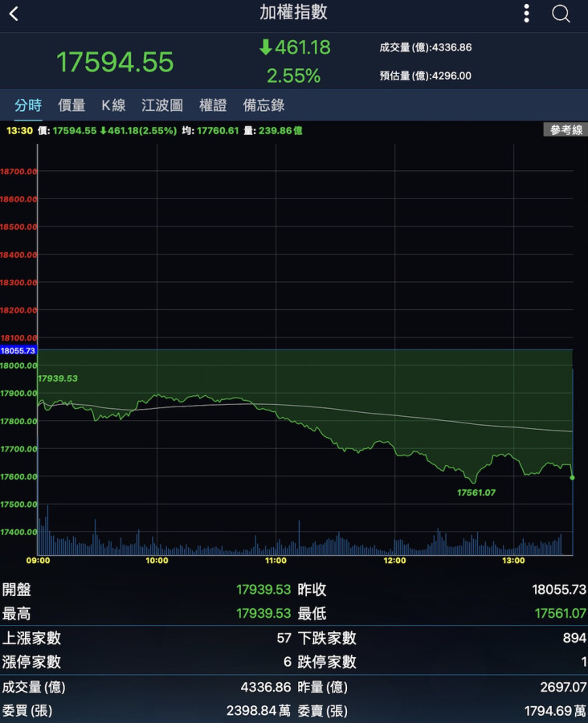Tap the 17594.55 index price
588x723 pixels.
(115, 62)
